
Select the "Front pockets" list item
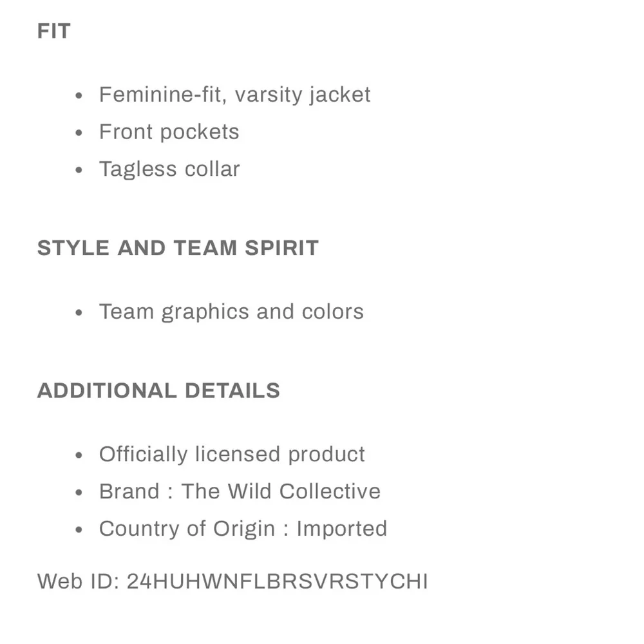[169, 132]
